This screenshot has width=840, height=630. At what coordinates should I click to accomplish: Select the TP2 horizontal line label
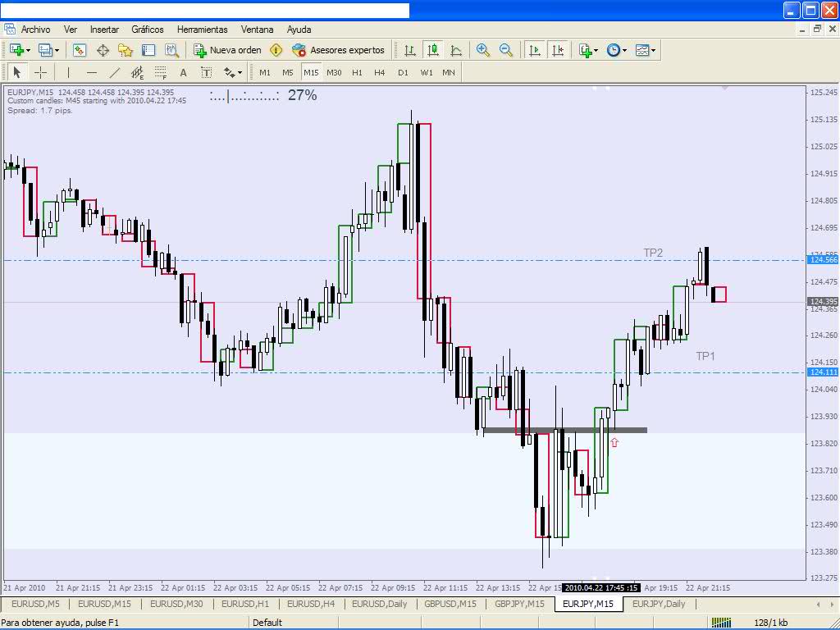[653, 253]
